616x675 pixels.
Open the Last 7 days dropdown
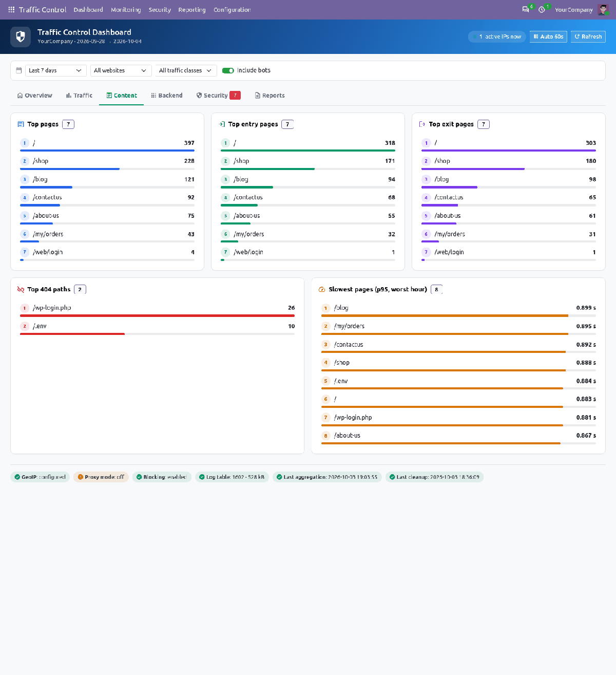[55, 70]
